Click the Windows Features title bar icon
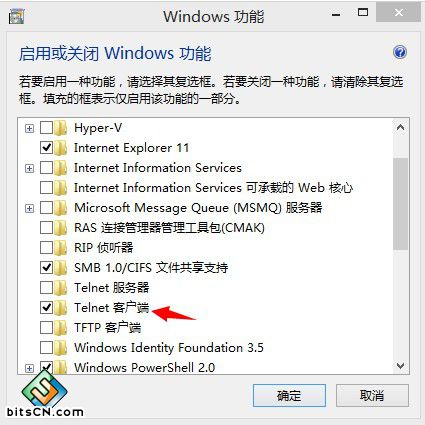 [16, 16]
